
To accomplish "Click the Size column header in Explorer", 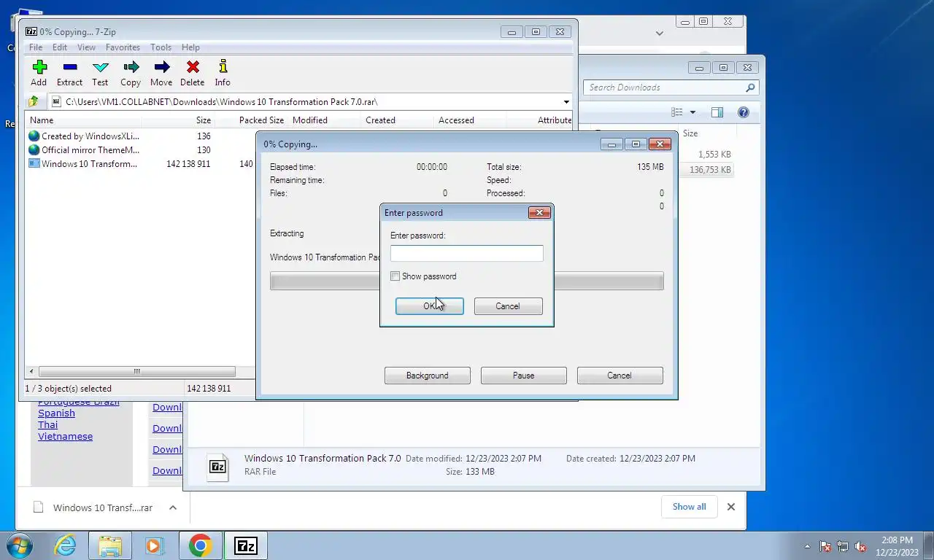I will tap(690, 133).
